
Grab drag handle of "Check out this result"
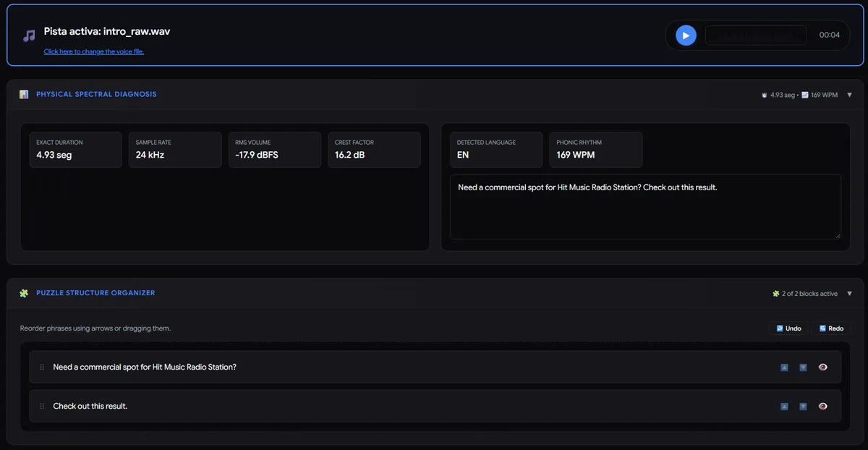(42, 407)
